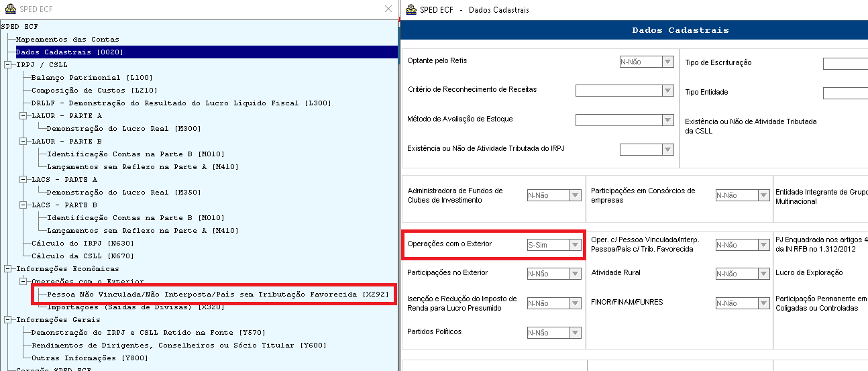Open Demonstração do Lucro Real [M350]
868x371 pixels.
[124, 193]
